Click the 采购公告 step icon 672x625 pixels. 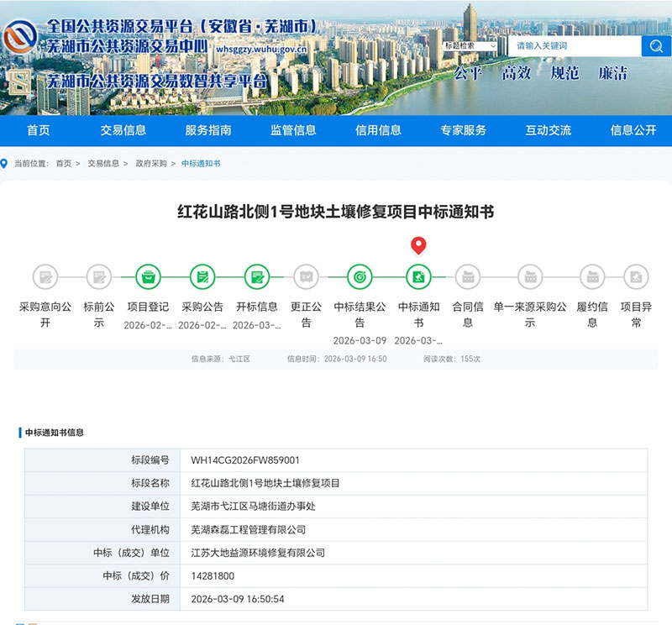pos(202,276)
